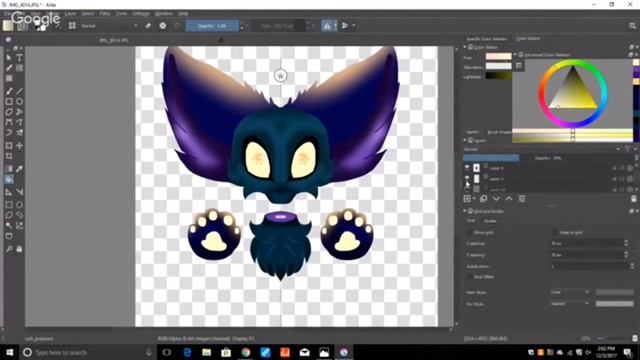The image size is (640, 360).
Task: Toggle visibility eye of second layer
Action: (467, 178)
